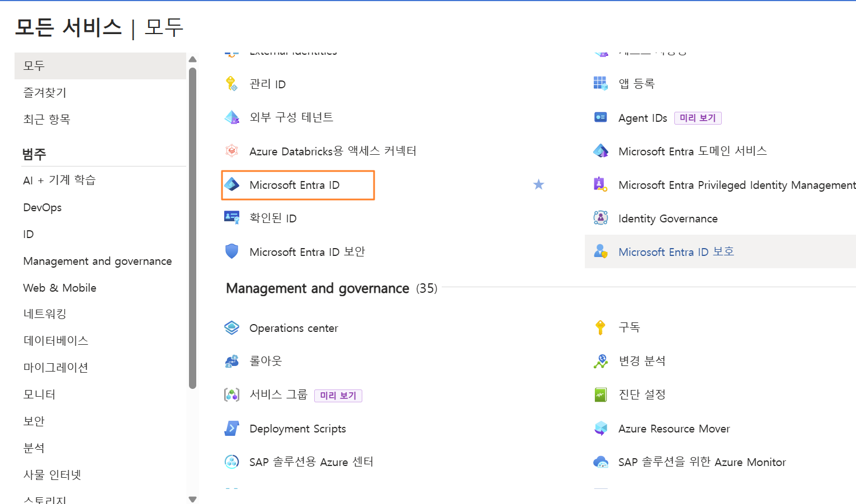Viewport: 856px width, 504px height.
Task: Click the 외부 구성 테넌트 pyramid icon
Action: [x=231, y=117]
